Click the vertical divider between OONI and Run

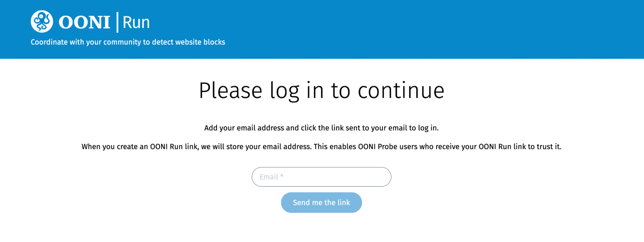click(117, 22)
